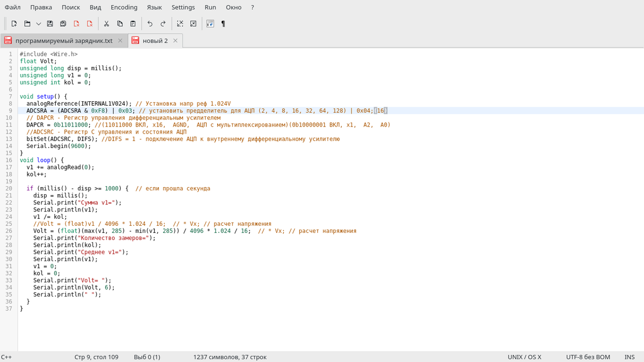644x362 pixels.
Task: Click analogReference(INTERNAL1V024) code
Action: click(79, 104)
